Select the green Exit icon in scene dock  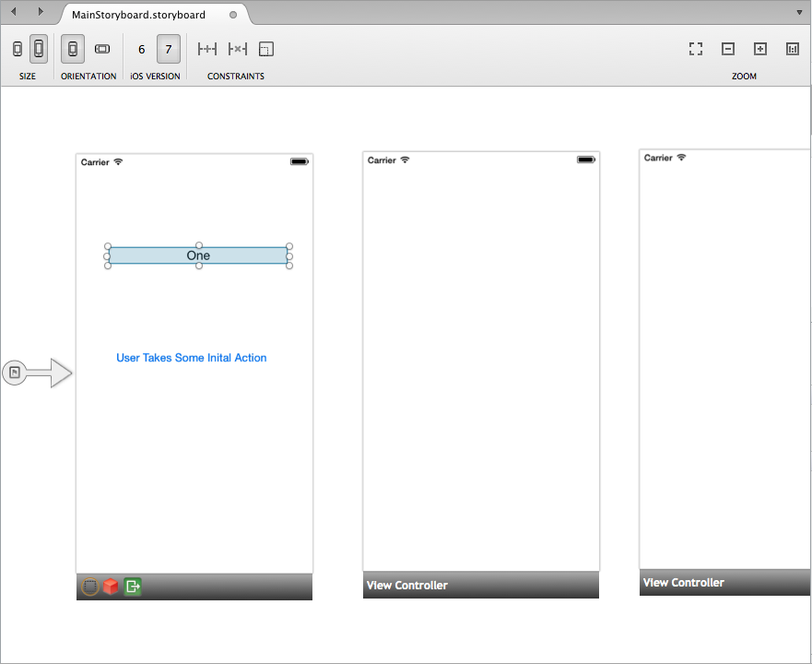point(132,586)
